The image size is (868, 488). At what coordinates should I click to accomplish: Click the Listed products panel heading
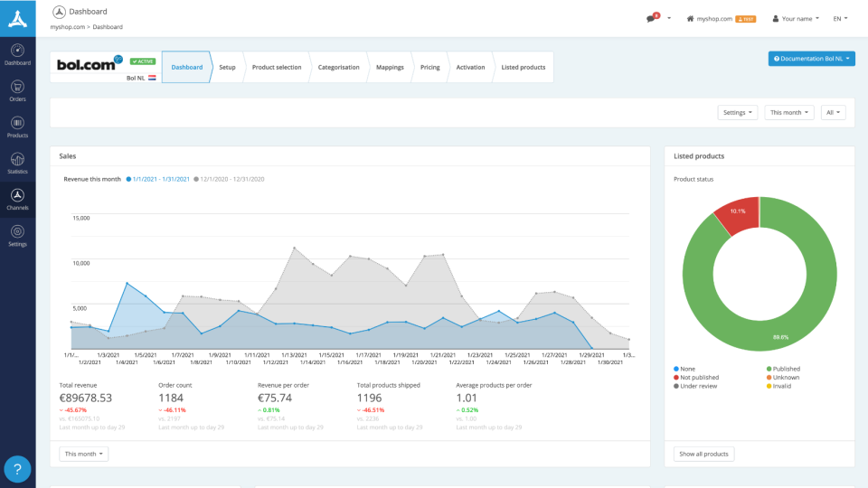click(x=699, y=156)
